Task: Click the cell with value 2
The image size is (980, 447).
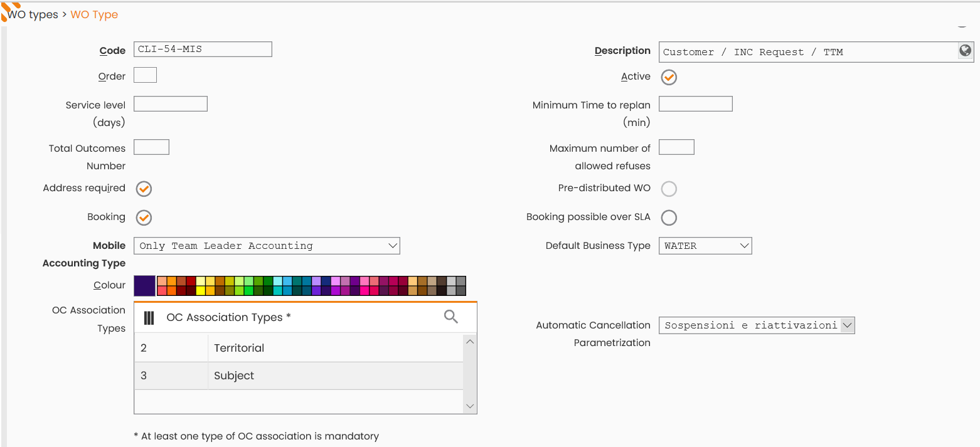Action: click(171, 348)
